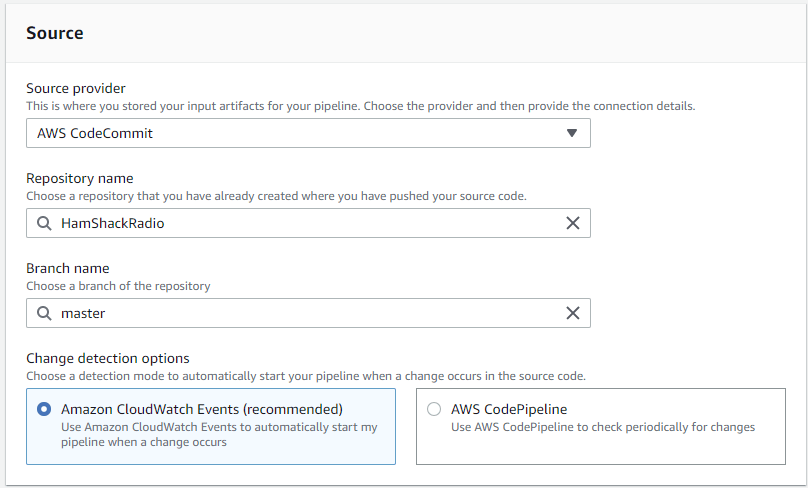Click the Change detection options label
Image resolution: width=808 pixels, height=488 pixels.
pyautogui.click(x=108, y=358)
